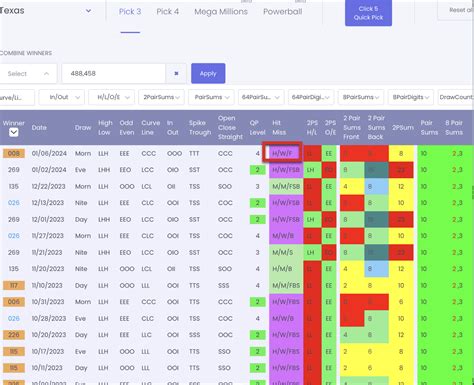
Task: Switch to the Mega Millions tab
Action: (x=221, y=12)
